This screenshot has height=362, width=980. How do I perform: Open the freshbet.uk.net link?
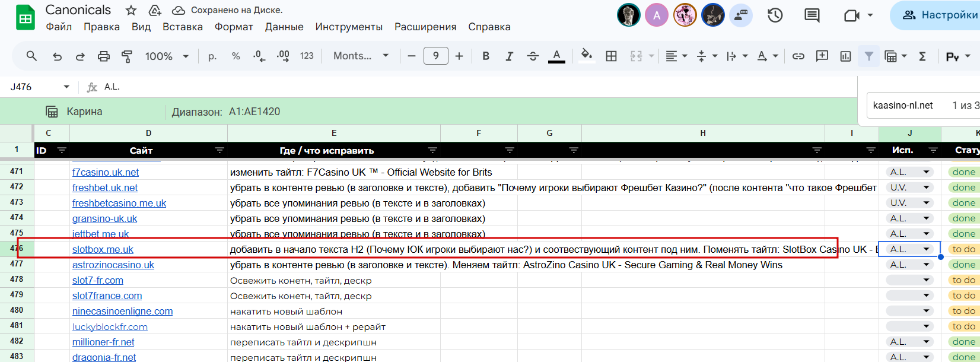(105, 188)
